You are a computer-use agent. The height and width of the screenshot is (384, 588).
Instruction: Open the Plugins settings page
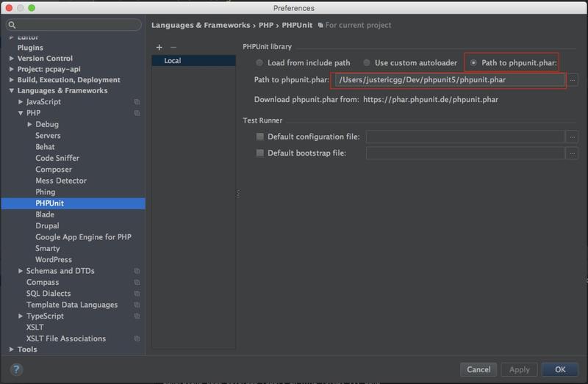coord(30,48)
